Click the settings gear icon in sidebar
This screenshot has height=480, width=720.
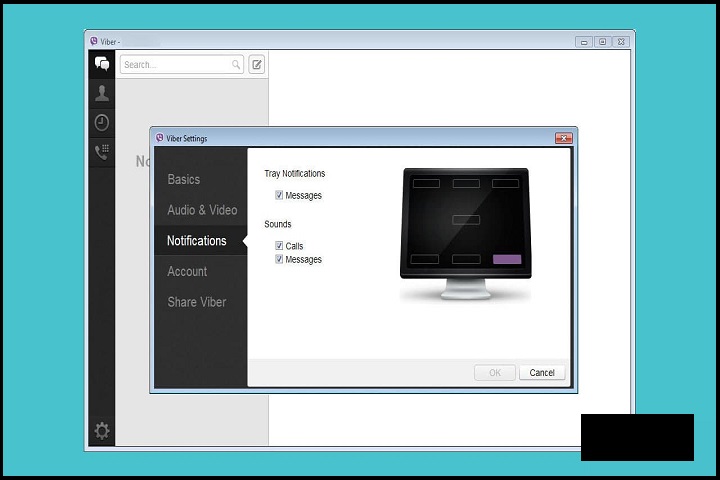click(x=102, y=431)
